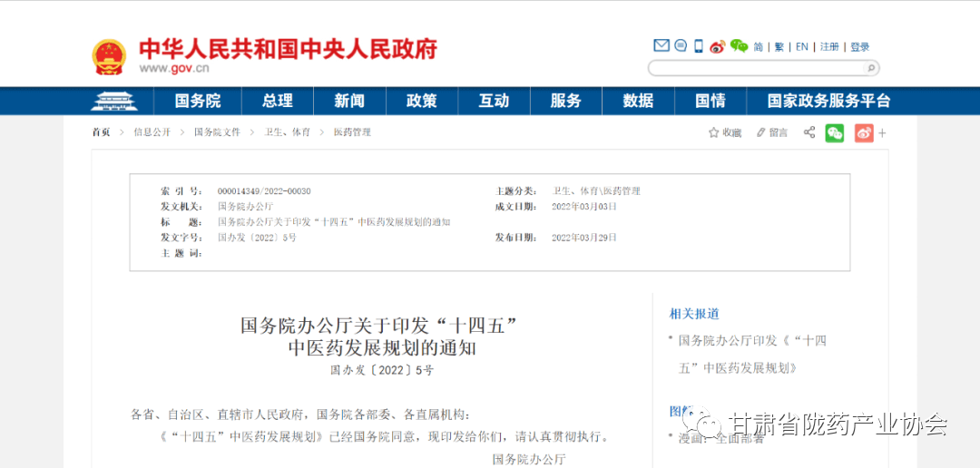Select 简 simplified Chinese option
The width and height of the screenshot is (980, 468).
[x=758, y=47]
